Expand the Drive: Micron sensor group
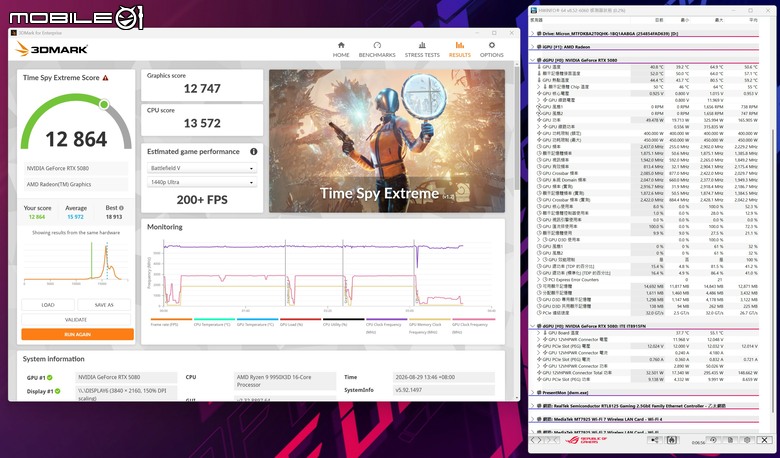Screen dimensions: 780x458 (x=533, y=34)
